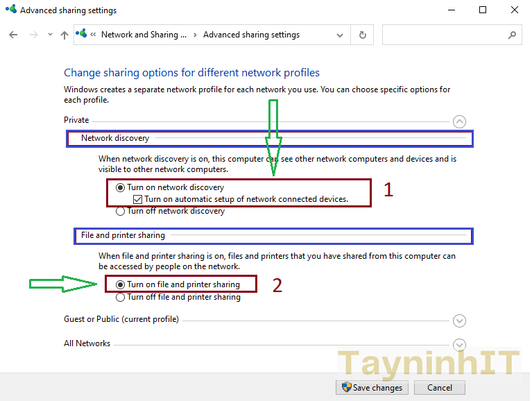Click the Refresh address bar button

click(x=362, y=35)
